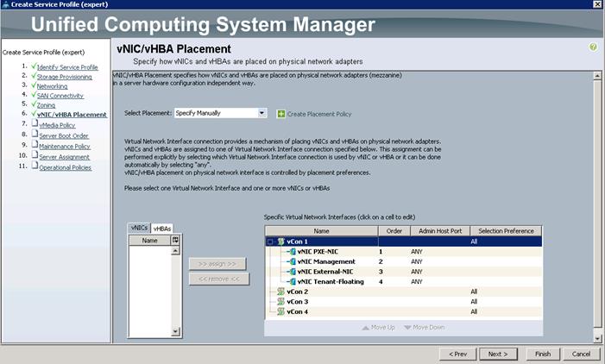Click the page icon beside Operational Policies
Image resolution: width=605 pixels, height=364 pixels.
35,166
